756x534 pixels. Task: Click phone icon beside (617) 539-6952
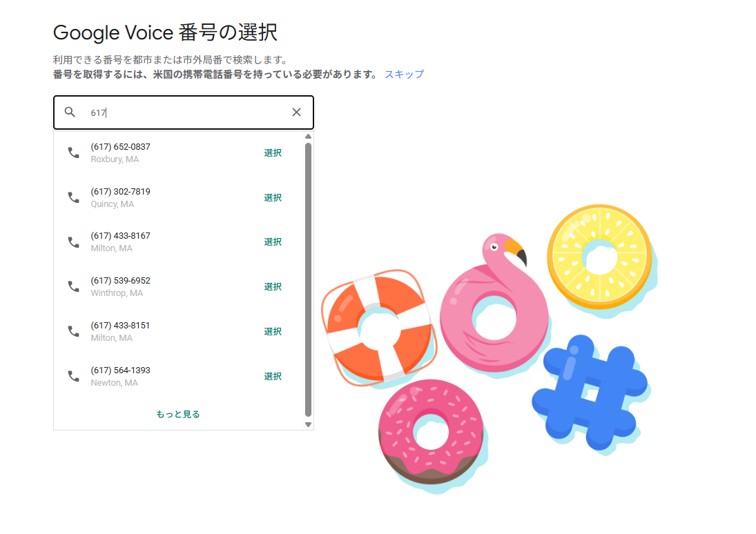(x=73, y=287)
